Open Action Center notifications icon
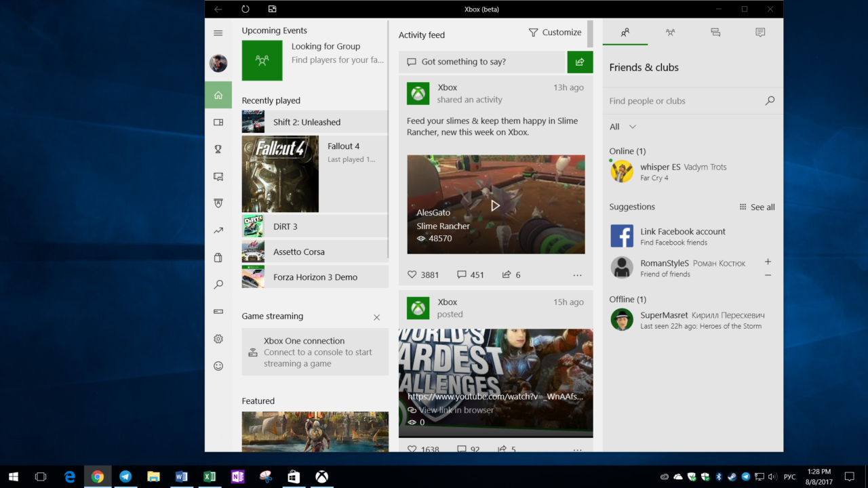Screen dimensions: 868x488 850,476
